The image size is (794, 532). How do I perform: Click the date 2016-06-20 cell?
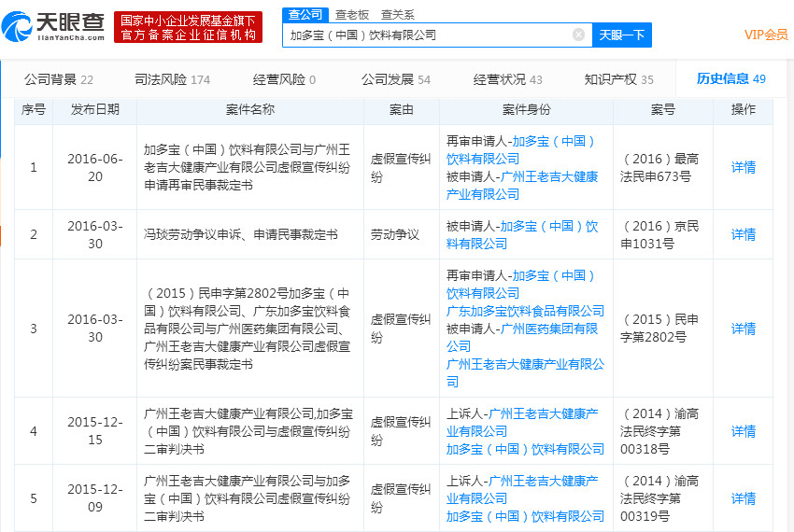[95, 168]
